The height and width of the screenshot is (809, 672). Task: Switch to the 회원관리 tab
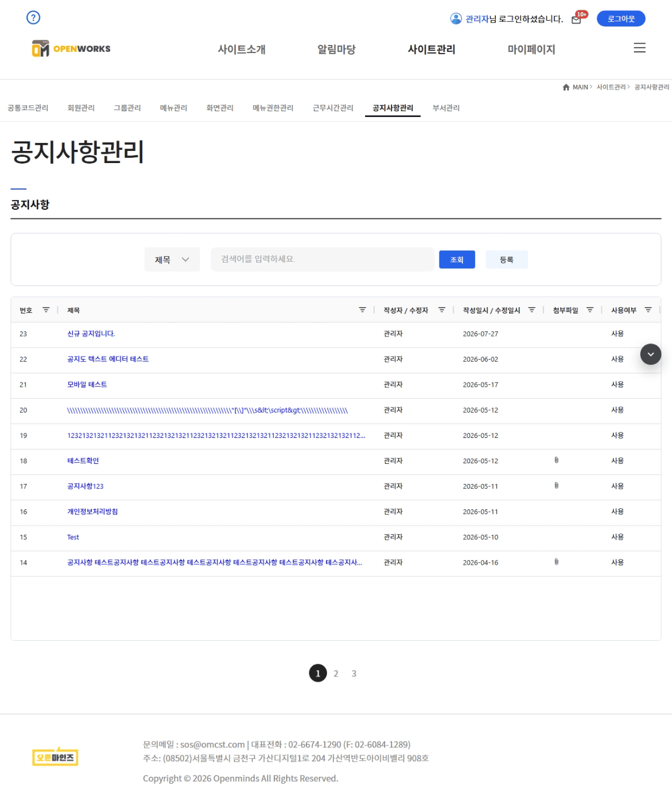click(81, 108)
